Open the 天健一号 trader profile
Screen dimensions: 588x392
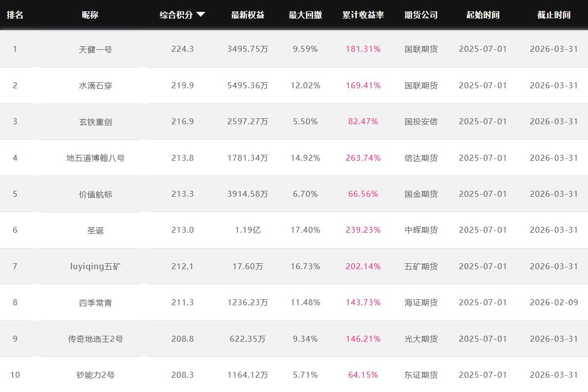click(x=96, y=49)
